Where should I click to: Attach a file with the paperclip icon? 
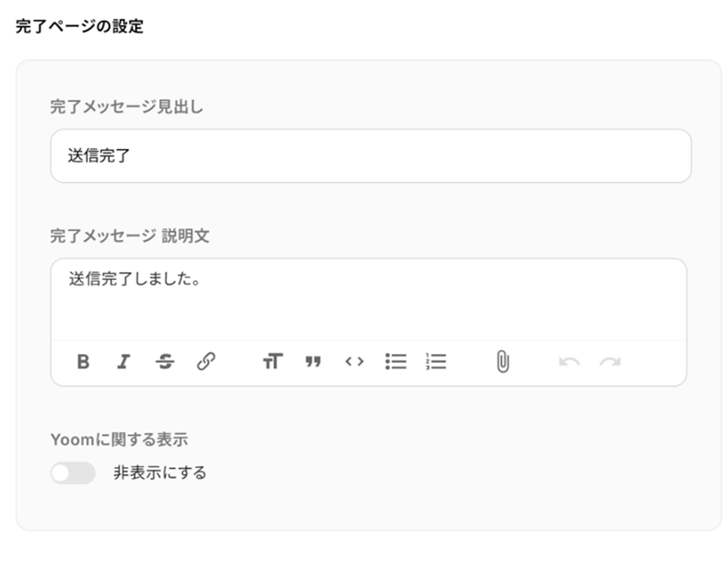503,362
